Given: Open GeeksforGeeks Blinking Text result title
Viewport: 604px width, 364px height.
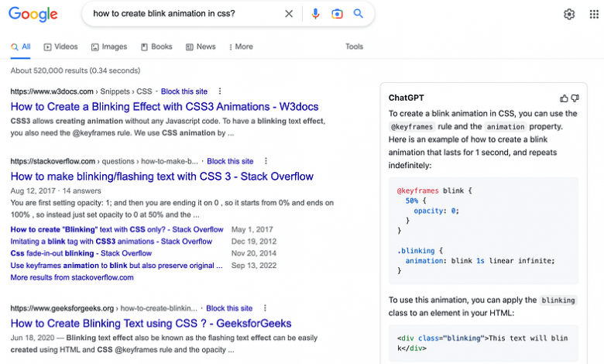Looking at the screenshot, I should 151,324.
